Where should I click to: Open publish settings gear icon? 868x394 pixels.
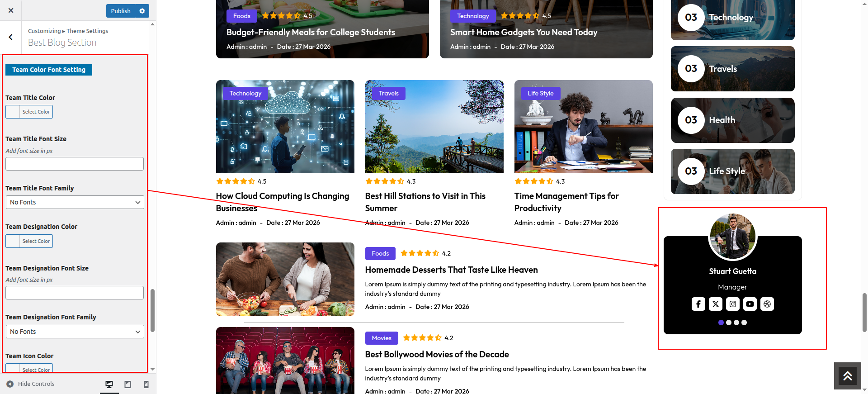click(142, 11)
